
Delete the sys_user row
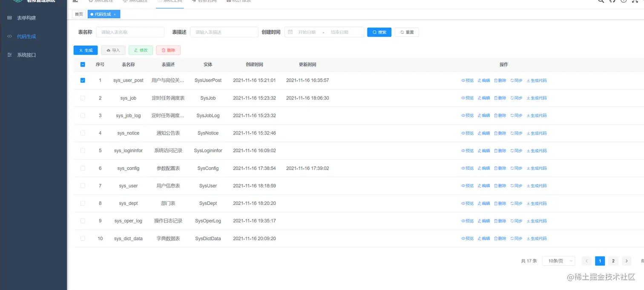[500, 186]
